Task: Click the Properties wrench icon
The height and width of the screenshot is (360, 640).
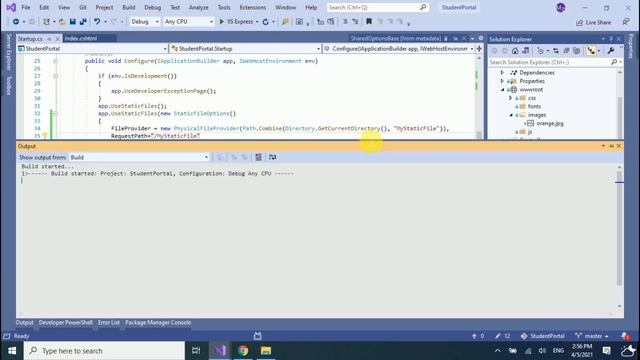Action: coord(611,51)
